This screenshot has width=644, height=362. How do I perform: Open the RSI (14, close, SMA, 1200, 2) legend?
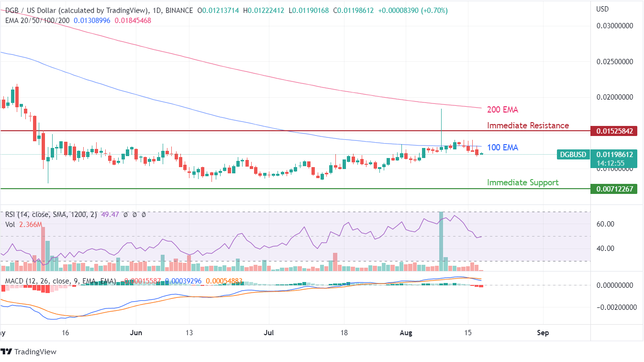(x=51, y=215)
